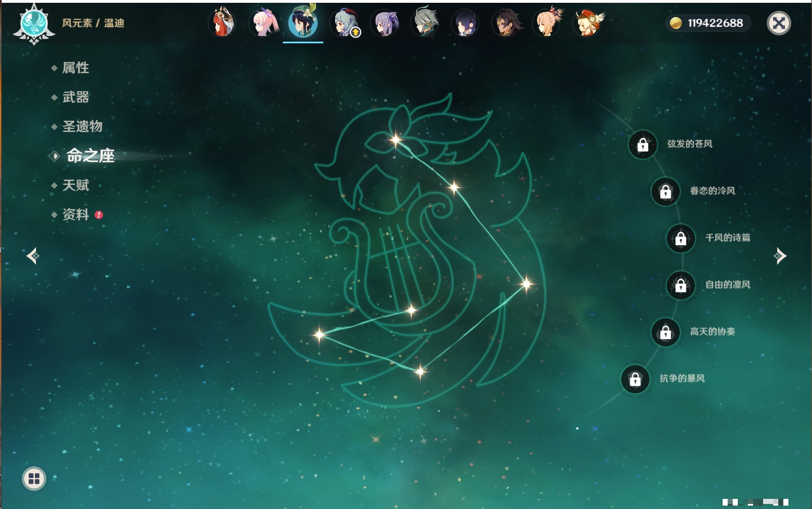
Task: Select the purple twin-bun haired character portrait
Action: point(385,23)
